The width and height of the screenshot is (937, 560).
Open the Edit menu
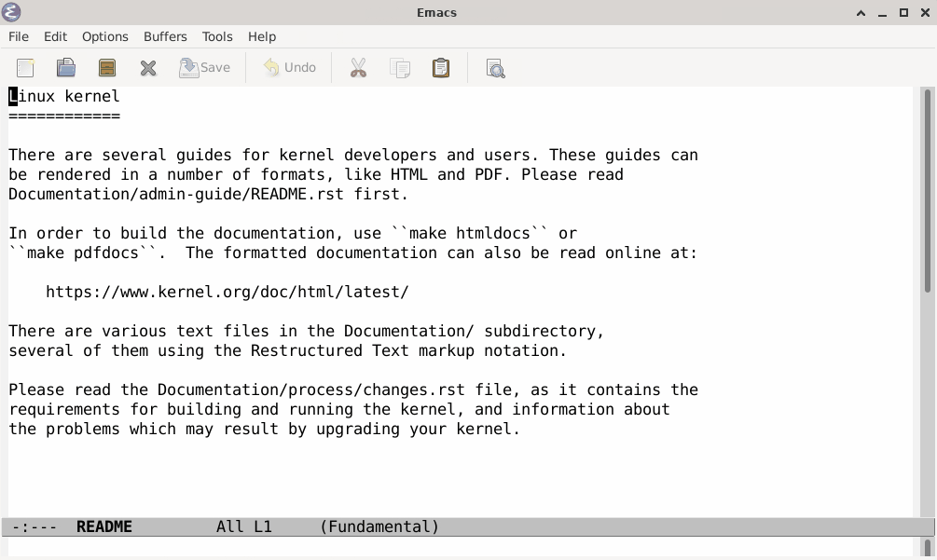click(56, 36)
